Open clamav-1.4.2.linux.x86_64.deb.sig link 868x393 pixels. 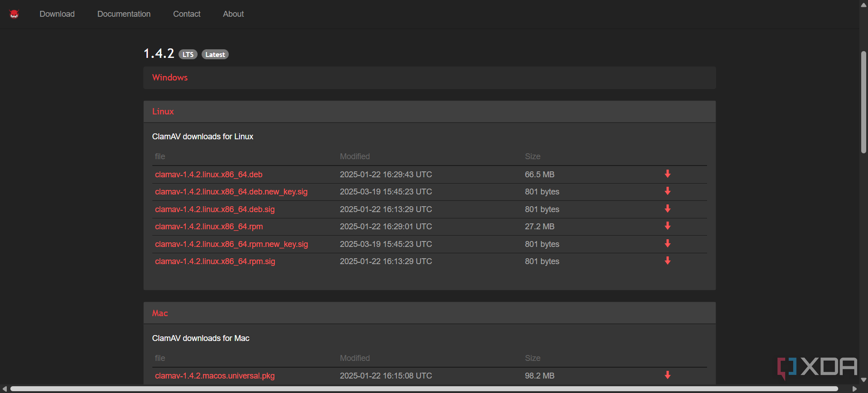[x=215, y=209]
